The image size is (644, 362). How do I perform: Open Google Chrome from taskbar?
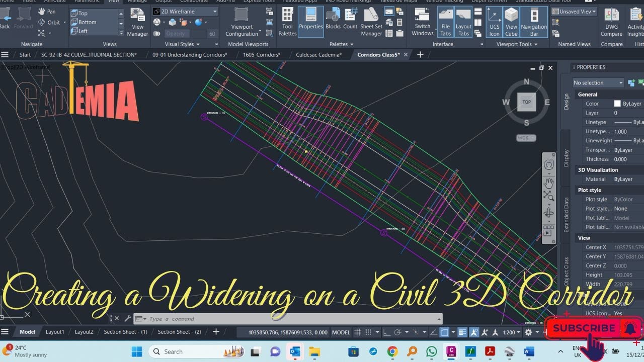click(392, 351)
